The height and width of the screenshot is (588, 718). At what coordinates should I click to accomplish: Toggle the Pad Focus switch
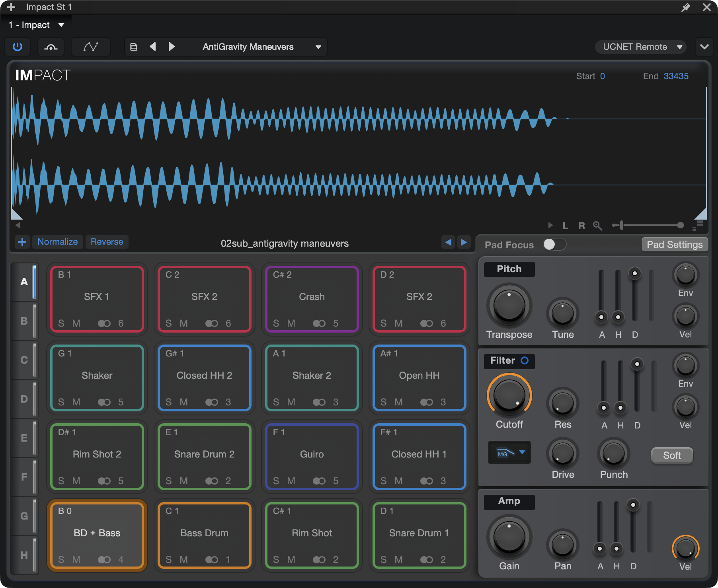pos(555,245)
